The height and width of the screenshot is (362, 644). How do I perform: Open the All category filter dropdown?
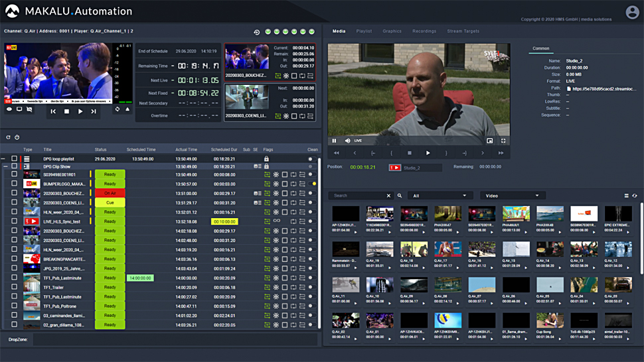pos(440,196)
